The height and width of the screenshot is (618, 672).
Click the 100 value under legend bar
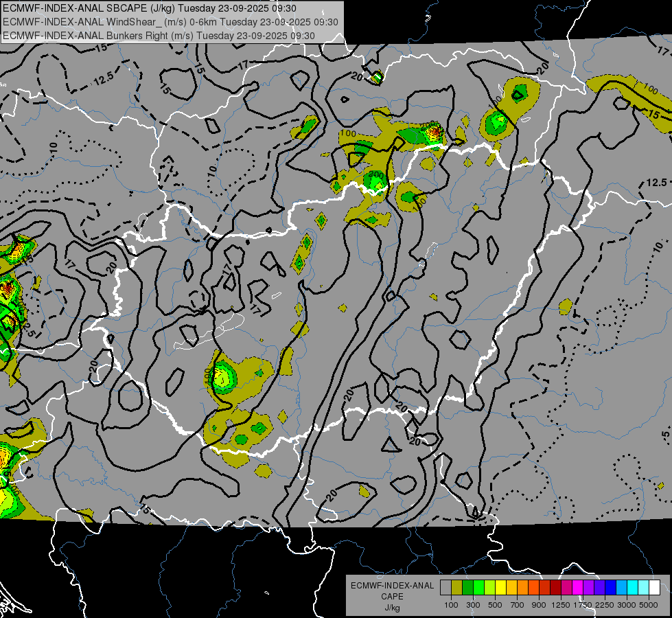[451, 605]
